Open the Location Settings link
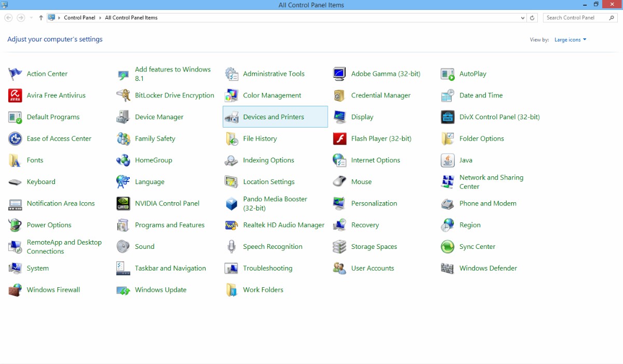This screenshot has height=364, width=623. point(269,182)
